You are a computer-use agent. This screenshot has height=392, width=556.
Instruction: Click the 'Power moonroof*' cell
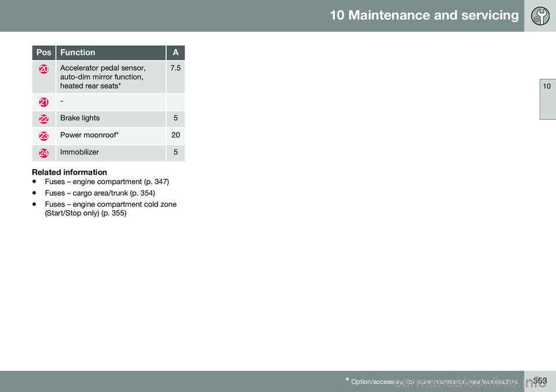point(111,135)
